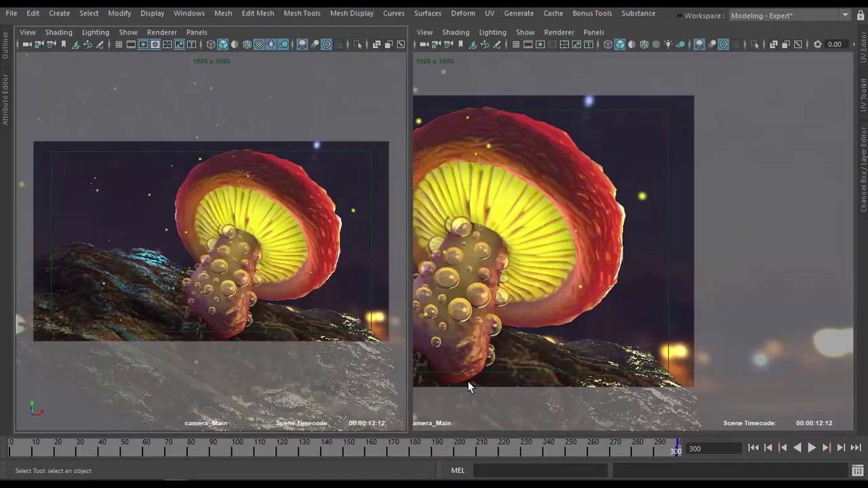
Task: Open the UV Toolkit side tab
Action: coord(863,95)
